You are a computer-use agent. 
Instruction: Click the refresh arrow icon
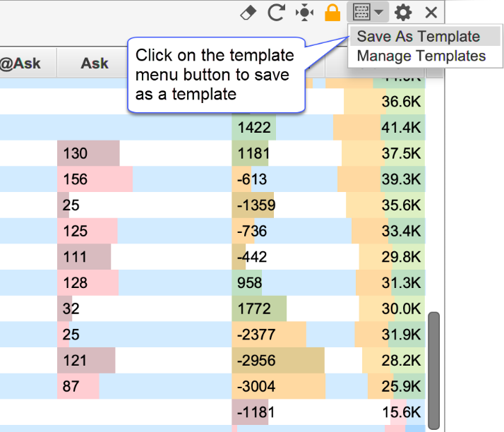[x=276, y=12]
